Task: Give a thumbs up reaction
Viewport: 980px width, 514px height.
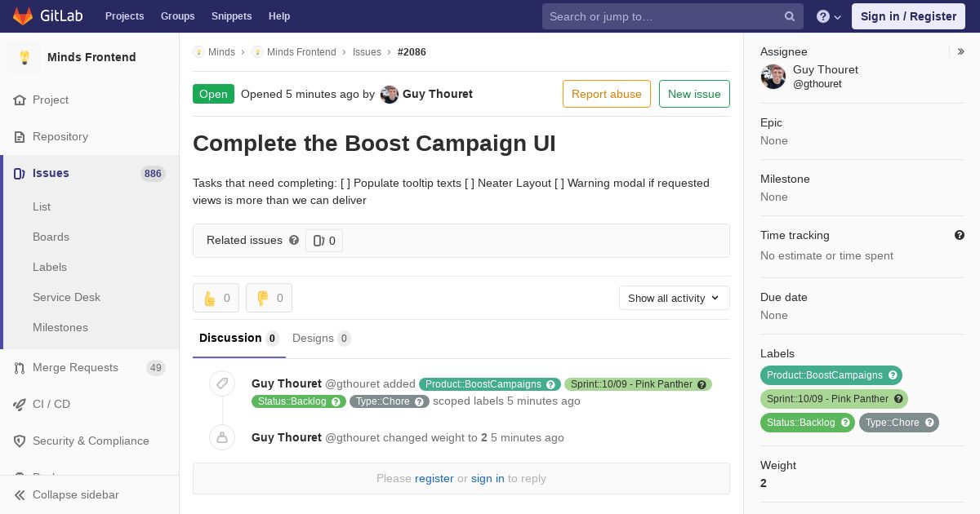Action: (216, 298)
